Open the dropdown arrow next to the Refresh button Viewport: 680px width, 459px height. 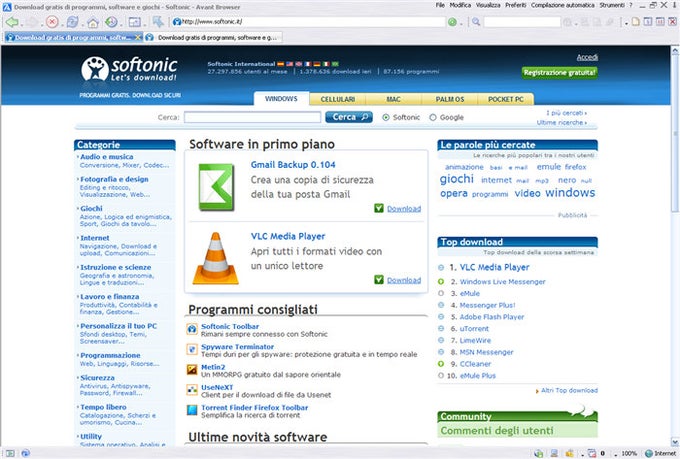click(82, 23)
